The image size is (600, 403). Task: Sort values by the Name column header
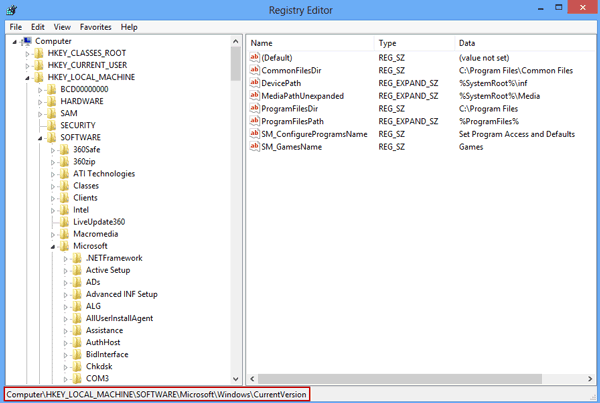click(310, 43)
